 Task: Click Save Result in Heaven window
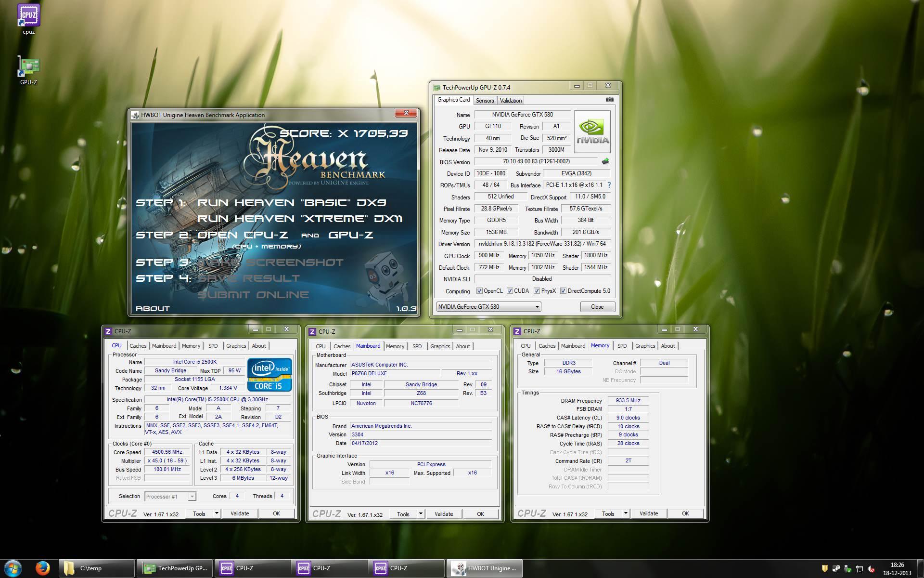point(248,278)
